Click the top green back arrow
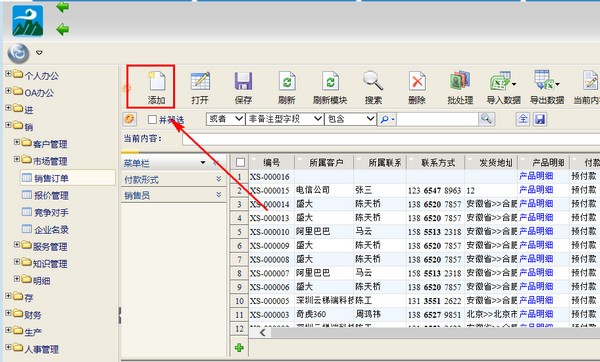600x362 pixels. (63, 7)
